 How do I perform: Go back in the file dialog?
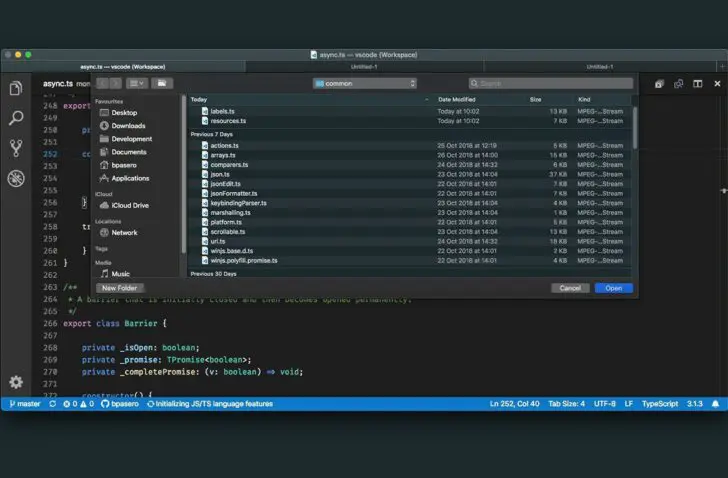point(103,84)
